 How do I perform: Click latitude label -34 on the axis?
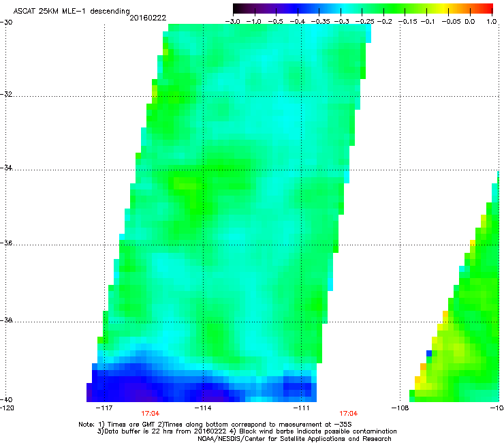point(6,168)
